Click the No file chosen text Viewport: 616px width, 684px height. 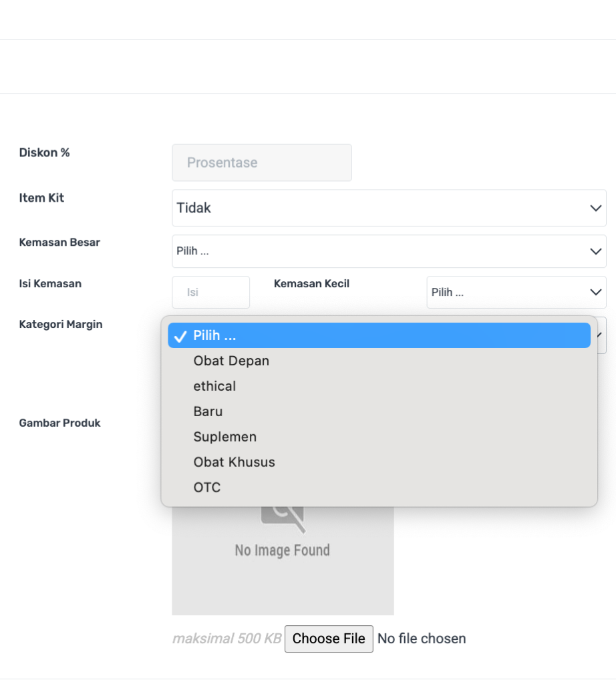(422, 639)
